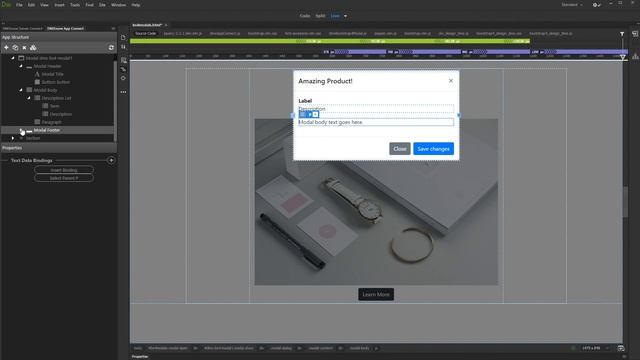Click the filter funnel icon in related files bar

[622, 34]
